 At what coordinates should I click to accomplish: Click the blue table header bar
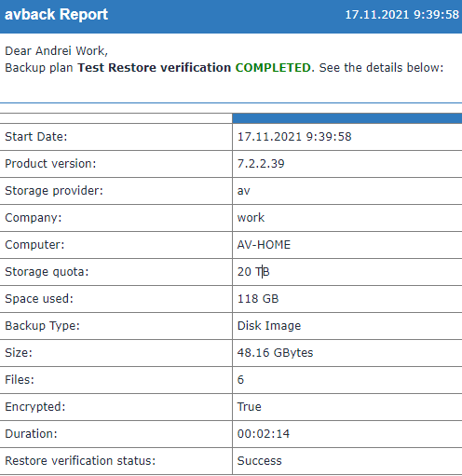click(x=347, y=118)
